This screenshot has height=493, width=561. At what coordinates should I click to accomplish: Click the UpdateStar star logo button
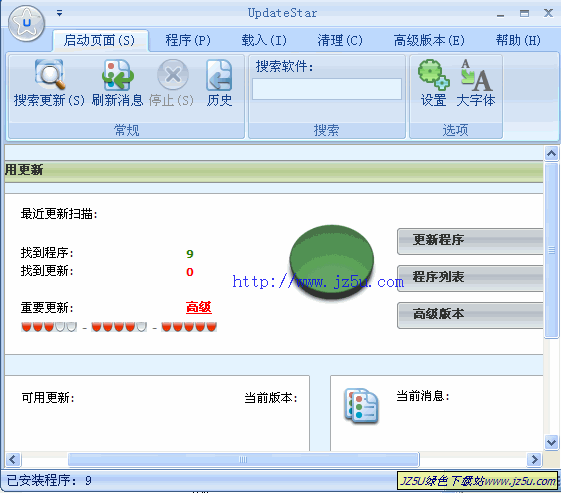click(26, 24)
